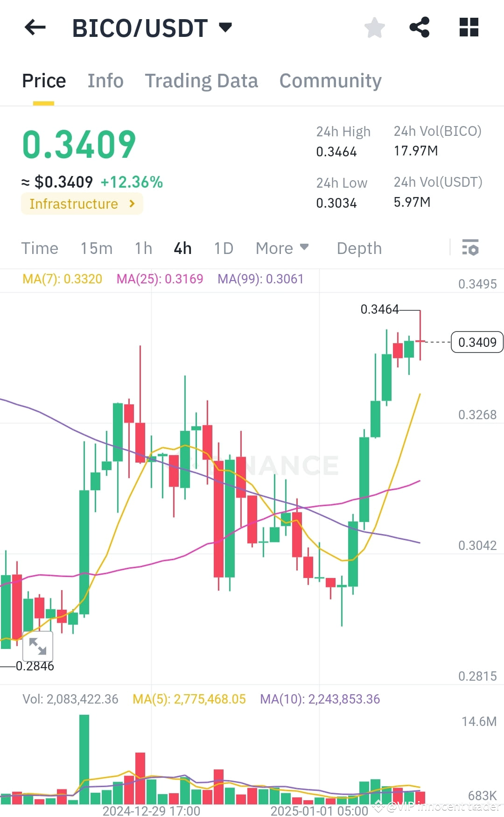This screenshot has height=817, width=504.
Task: View the Depth chart
Action: [x=359, y=248]
